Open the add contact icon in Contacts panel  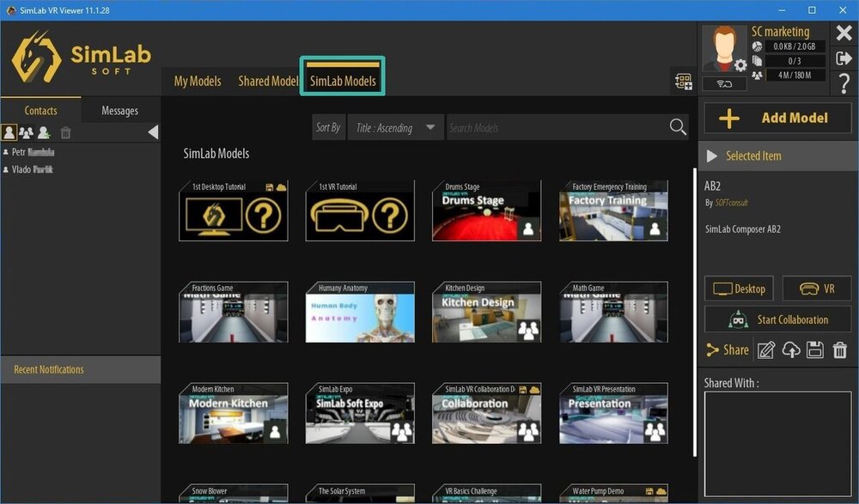tap(43, 133)
